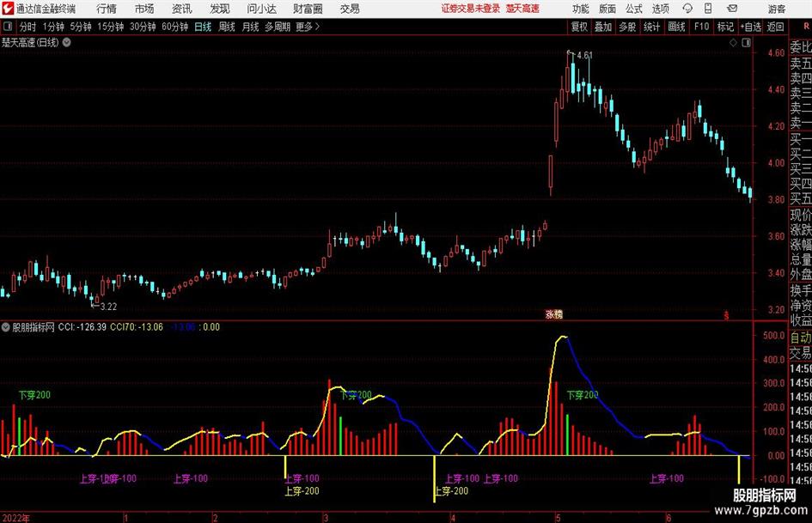
Task: Click the 叠加 overlay button
Action: (603, 27)
